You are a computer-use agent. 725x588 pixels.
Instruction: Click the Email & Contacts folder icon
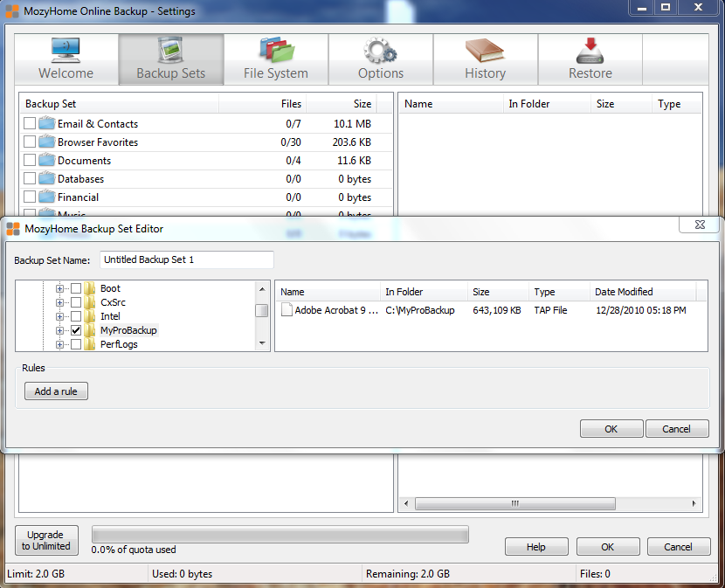tap(46, 123)
